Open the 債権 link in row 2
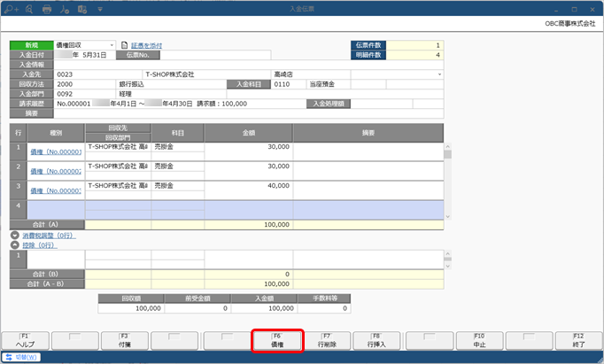The image size is (604, 364). point(56,172)
